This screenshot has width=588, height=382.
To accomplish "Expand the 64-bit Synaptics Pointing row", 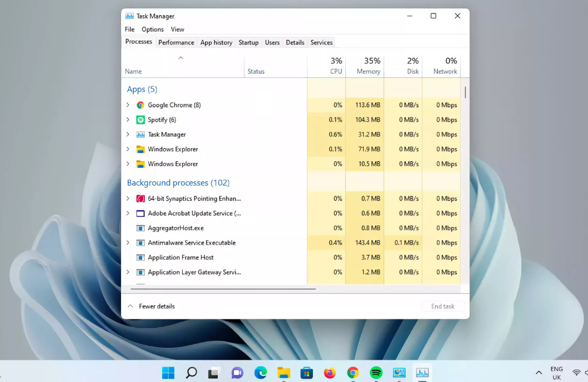I will point(128,199).
